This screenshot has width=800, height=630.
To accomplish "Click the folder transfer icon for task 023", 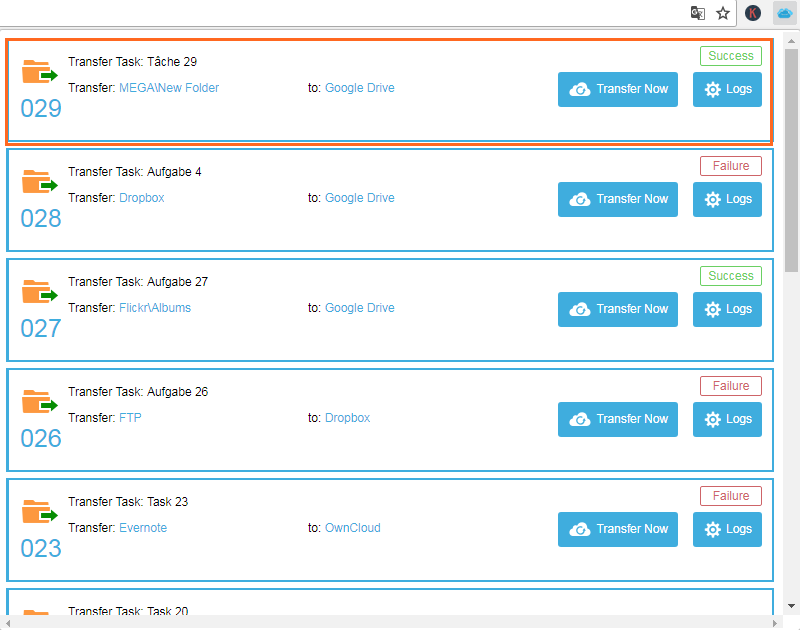I will 40,514.
